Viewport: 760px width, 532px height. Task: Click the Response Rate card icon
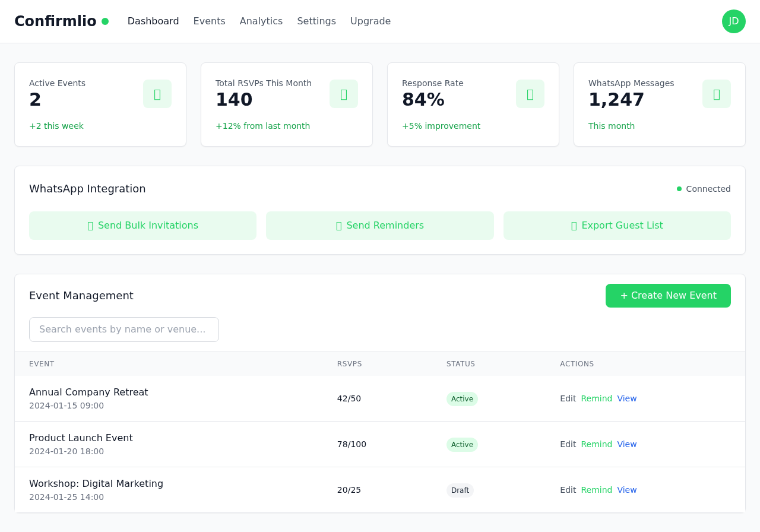click(x=530, y=94)
